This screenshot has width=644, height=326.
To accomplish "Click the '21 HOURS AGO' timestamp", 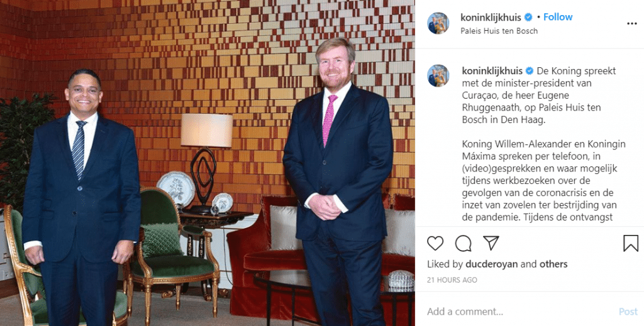I will coord(452,280).
